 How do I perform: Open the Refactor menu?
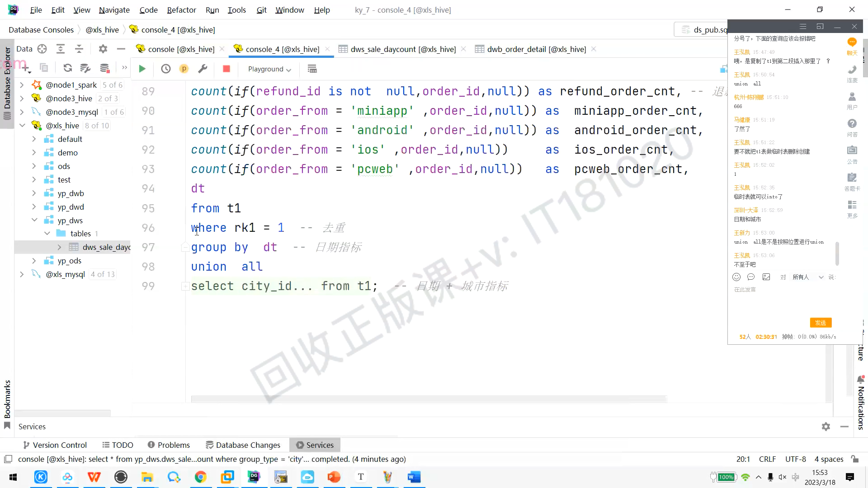coord(181,10)
